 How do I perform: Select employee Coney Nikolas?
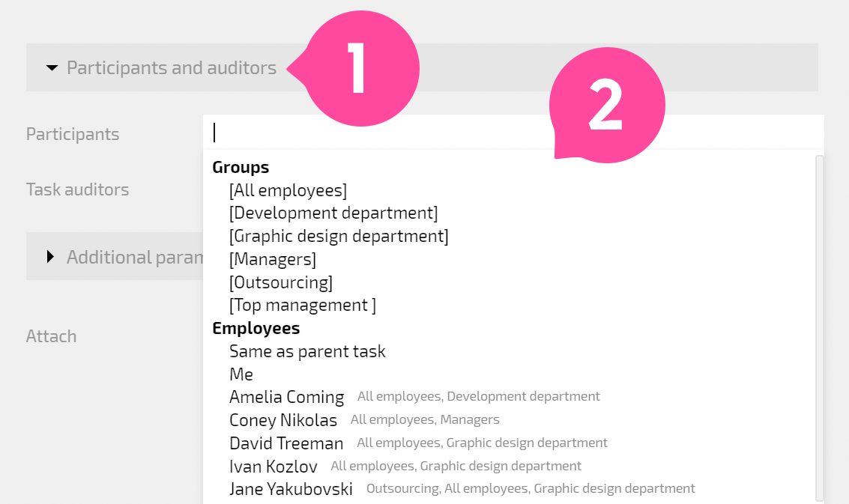coord(283,421)
